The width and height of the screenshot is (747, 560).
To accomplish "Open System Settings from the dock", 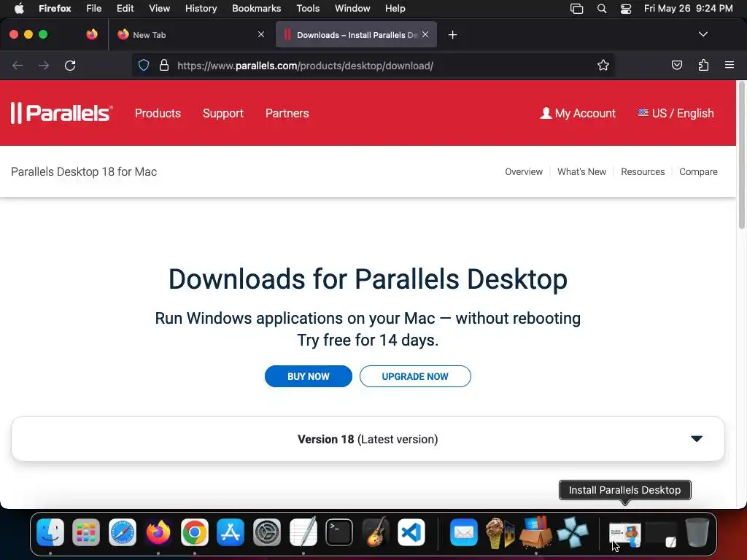I will click(267, 532).
